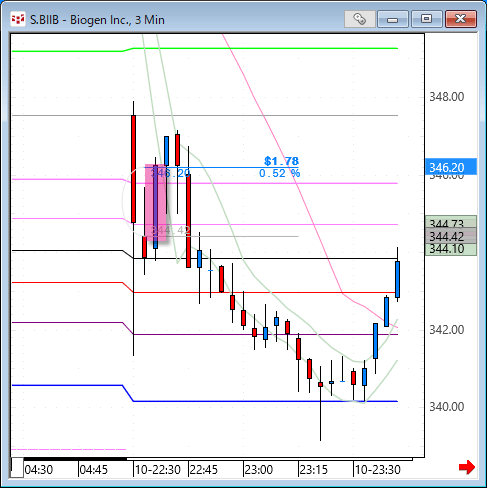Image resolution: width=487 pixels, height=488 pixels.
Task: Click the 10-22:30 time axis label
Action: [158, 470]
